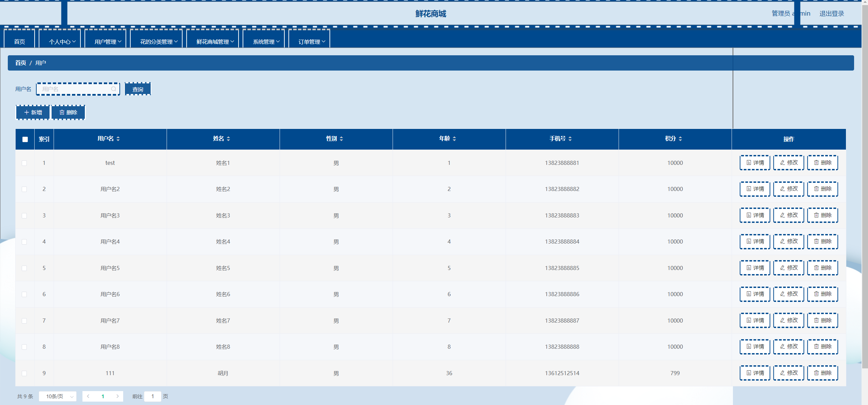The width and height of the screenshot is (868, 405).
Task: Click the sort arrows beside 手机号 header
Action: [570, 139]
